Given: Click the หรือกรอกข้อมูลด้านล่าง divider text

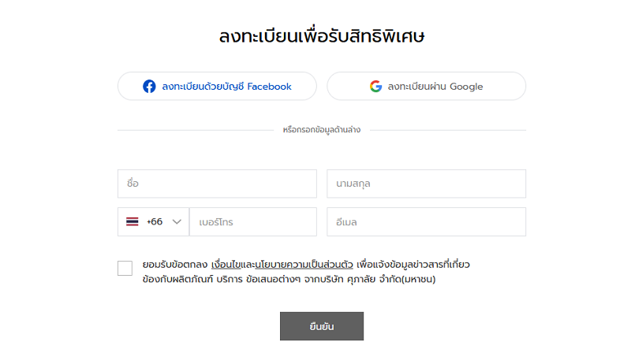Looking at the screenshot, I should click(322, 130).
